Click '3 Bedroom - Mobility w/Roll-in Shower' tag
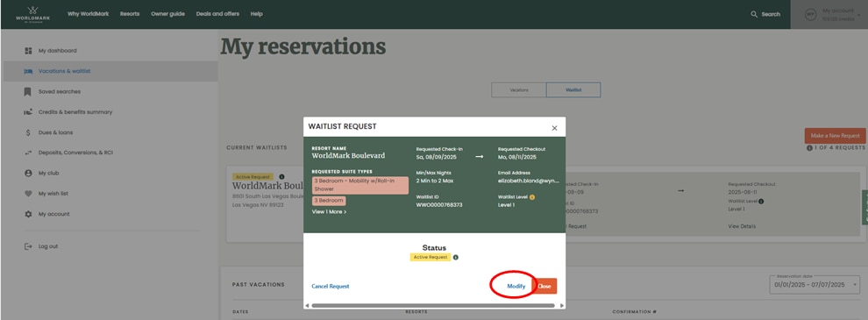This screenshot has height=320, width=868. pos(359,186)
